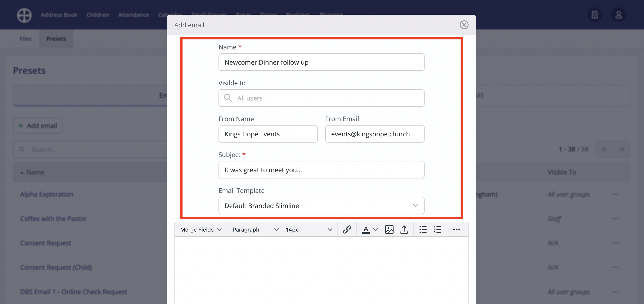Image resolution: width=644 pixels, height=304 pixels.
Task: Click the Name input field
Action: (x=321, y=62)
